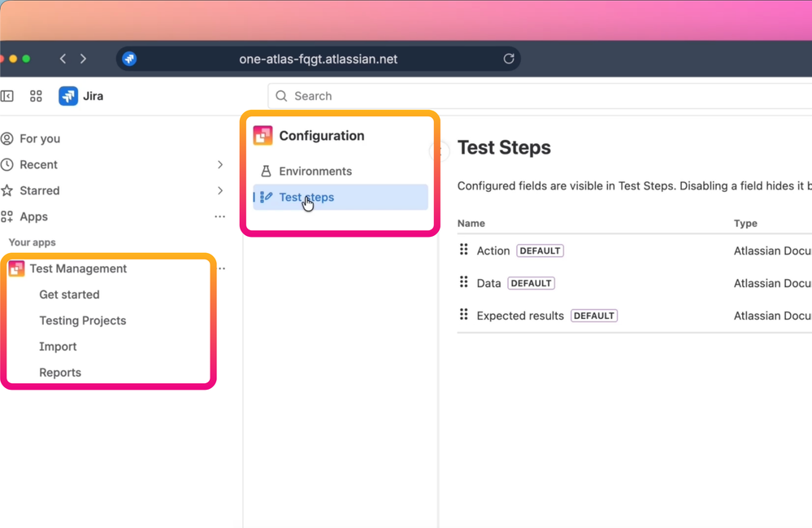Click the Action field name
This screenshot has width=812, height=528.
[493, 251]
